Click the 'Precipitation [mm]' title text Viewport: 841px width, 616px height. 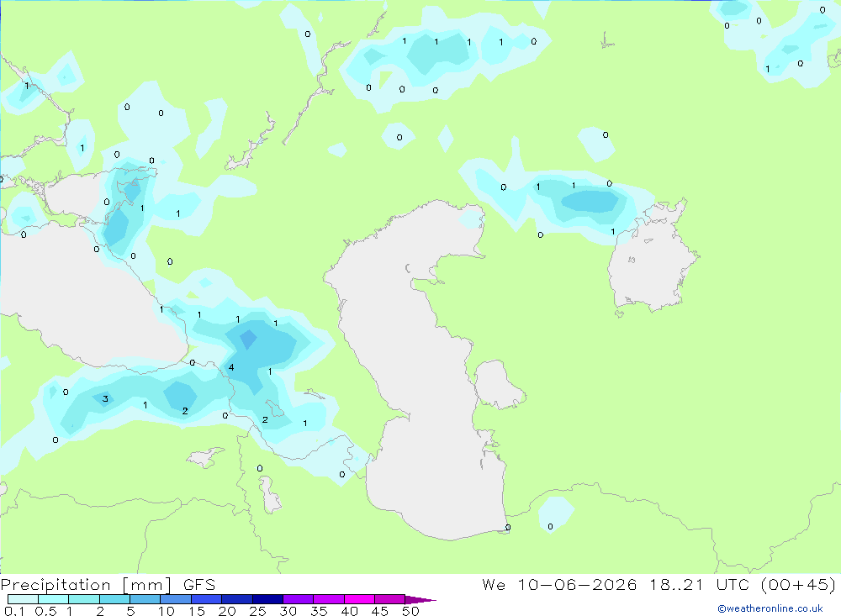point(87,584)
